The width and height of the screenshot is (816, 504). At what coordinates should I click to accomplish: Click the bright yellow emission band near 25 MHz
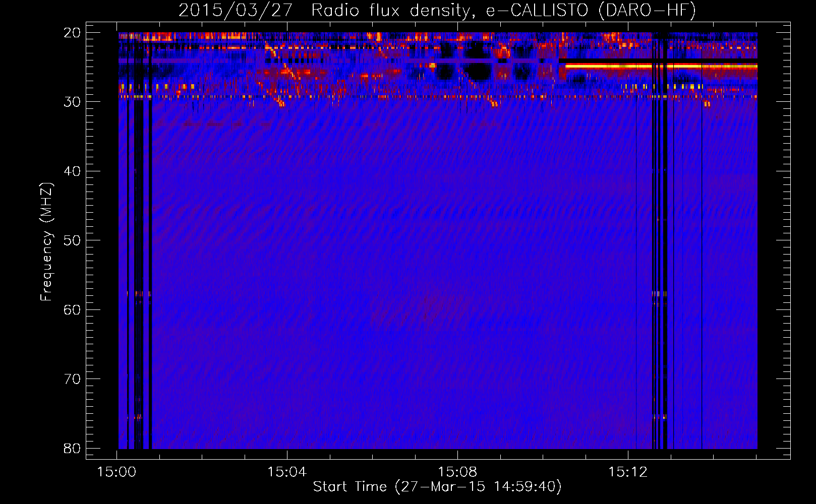coord(661,66)
